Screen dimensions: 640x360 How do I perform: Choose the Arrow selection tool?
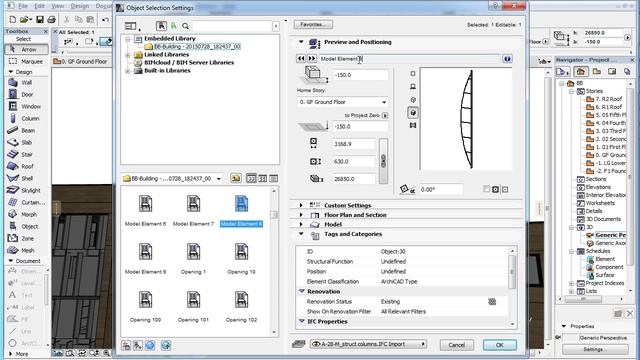[26, 49]
